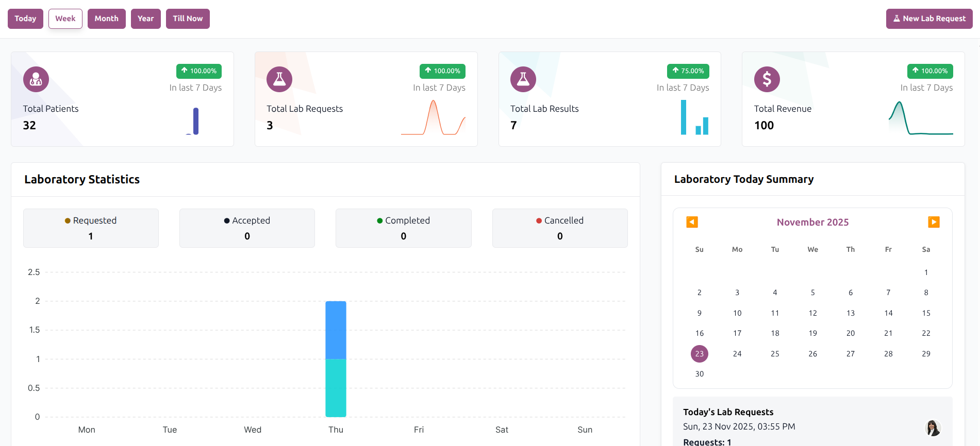Viewport: 980px width, 446px height.
Task: Select the Month time filter
Action: point(106,19)
